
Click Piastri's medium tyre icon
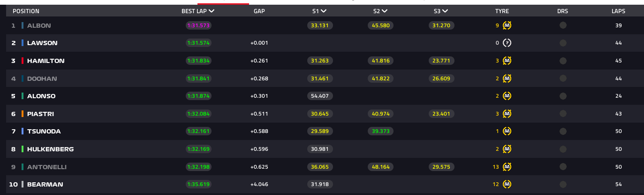coord(507,113)
